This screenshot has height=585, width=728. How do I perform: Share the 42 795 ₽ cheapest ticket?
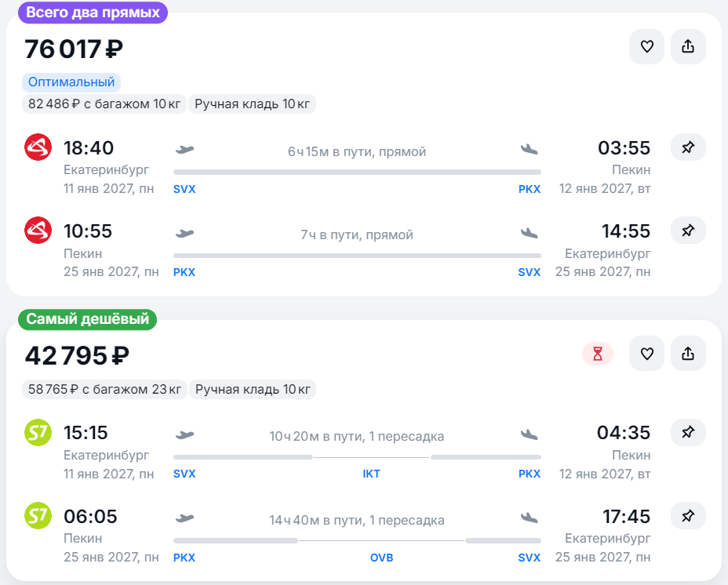(x=688, y=354)
